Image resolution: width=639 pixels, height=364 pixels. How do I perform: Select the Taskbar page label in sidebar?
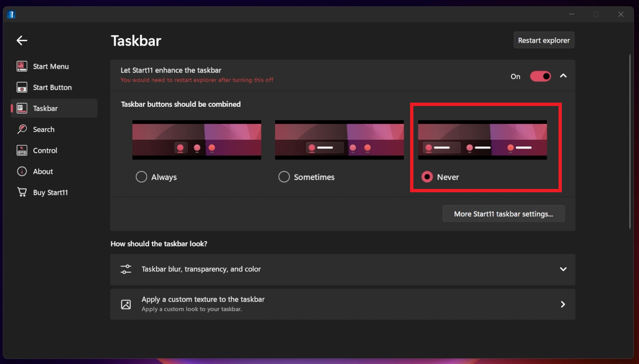tap(45, 108)
